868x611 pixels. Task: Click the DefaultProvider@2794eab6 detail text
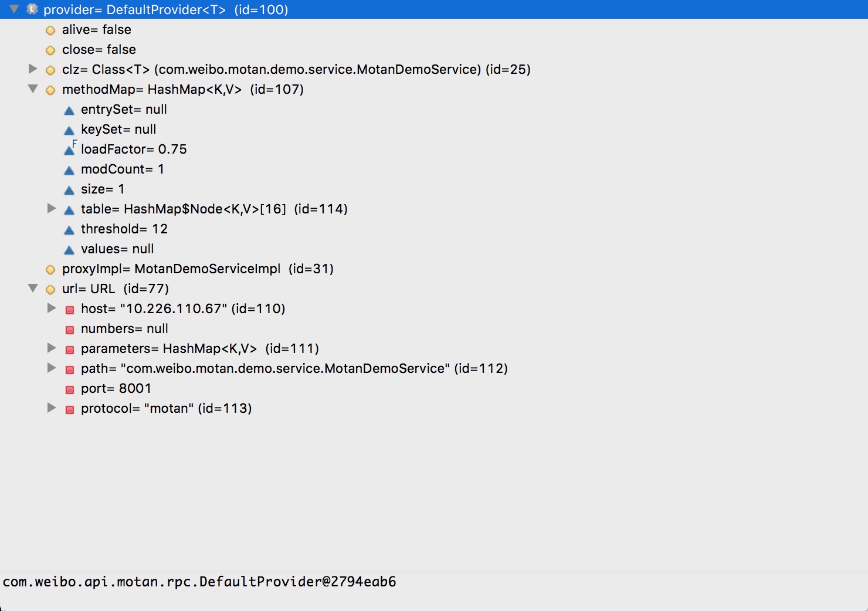pos(199,582)
